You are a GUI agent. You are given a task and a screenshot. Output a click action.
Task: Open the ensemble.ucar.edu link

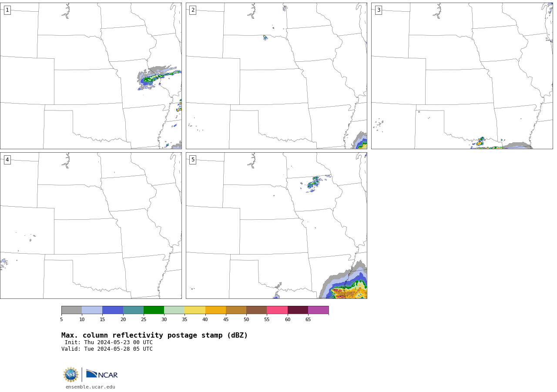tap(91, 387)
